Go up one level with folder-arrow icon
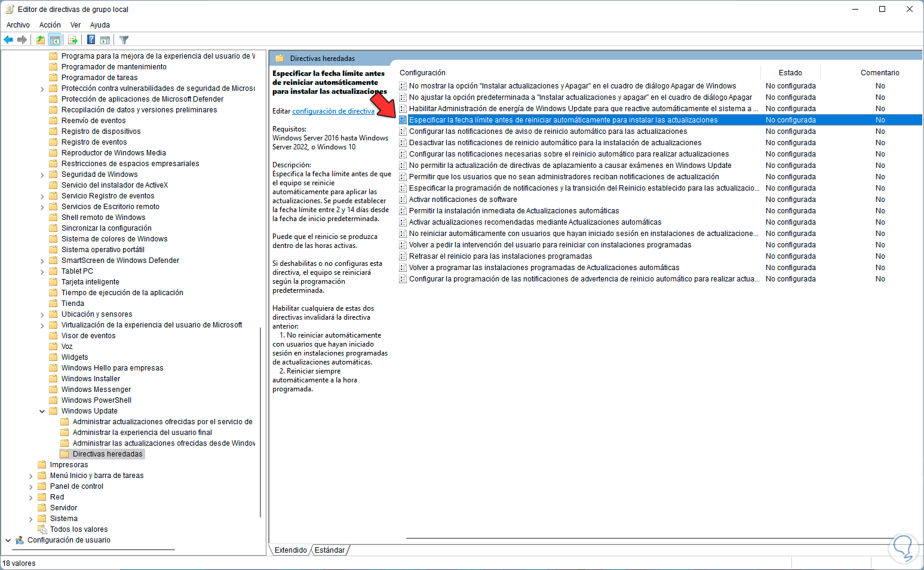This screenshot has width=924, height=570. [x=41, y=40]
